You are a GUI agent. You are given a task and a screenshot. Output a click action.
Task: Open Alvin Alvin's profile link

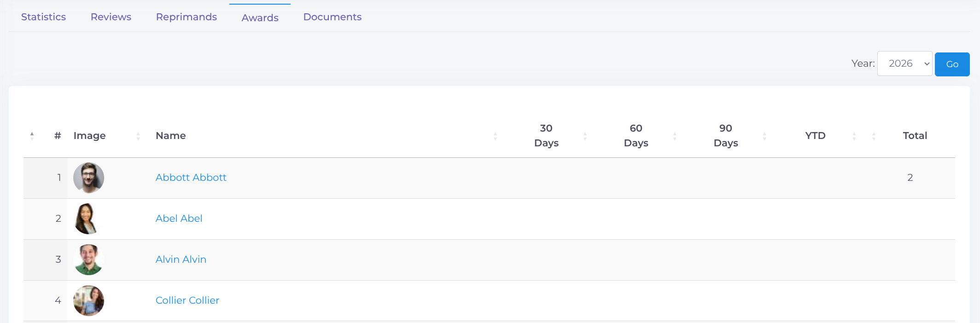(x=181, y=260)
